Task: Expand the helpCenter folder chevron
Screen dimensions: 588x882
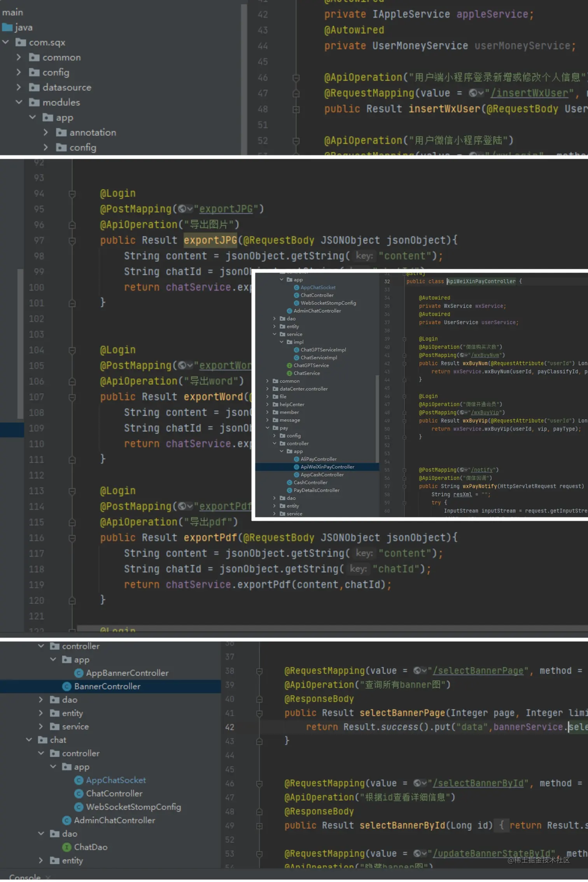Action: pyautogui.click(x=268, y=405)
